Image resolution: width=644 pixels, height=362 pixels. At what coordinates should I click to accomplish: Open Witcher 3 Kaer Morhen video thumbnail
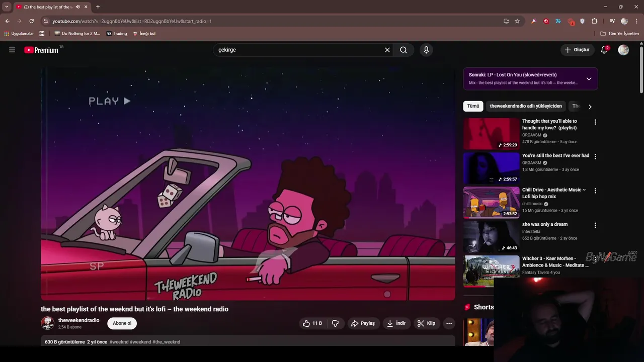pos(491,271)
